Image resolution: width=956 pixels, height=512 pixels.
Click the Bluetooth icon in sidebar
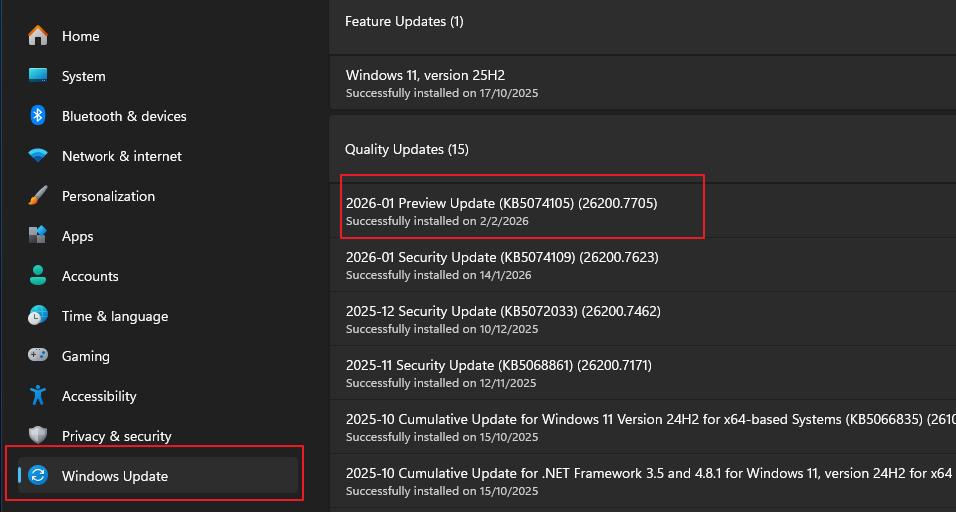pos(38,116)
